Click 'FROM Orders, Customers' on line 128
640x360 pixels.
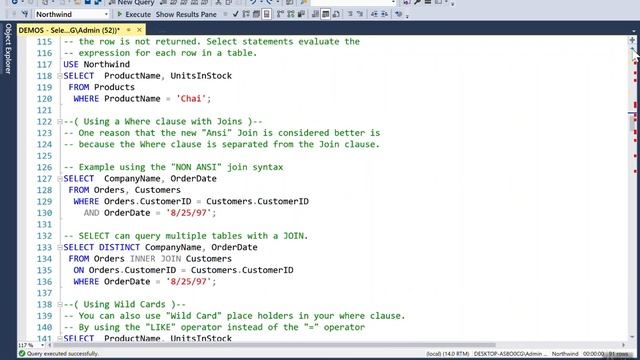[x=124, y=190]
